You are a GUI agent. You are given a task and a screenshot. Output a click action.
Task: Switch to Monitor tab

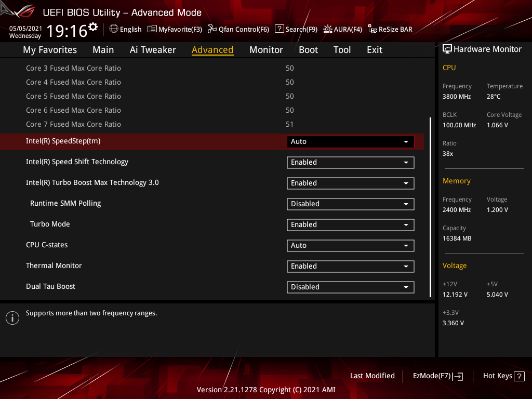point(266,50)
